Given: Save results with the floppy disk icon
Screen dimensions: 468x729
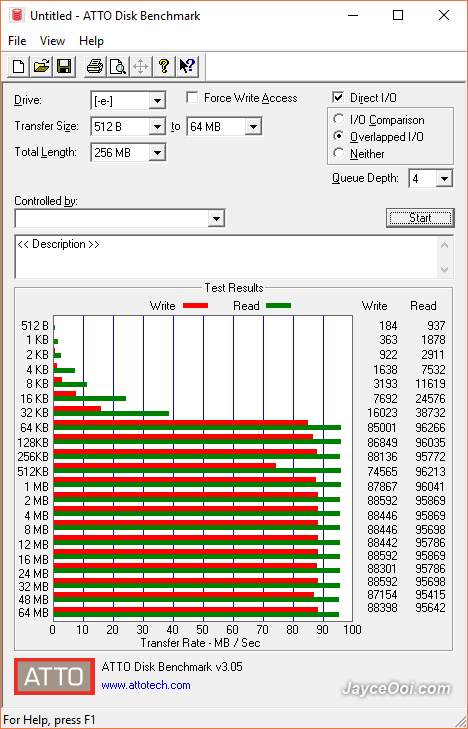Looking at the screenshot, I should pyautogui.click(x=64, y=66).
